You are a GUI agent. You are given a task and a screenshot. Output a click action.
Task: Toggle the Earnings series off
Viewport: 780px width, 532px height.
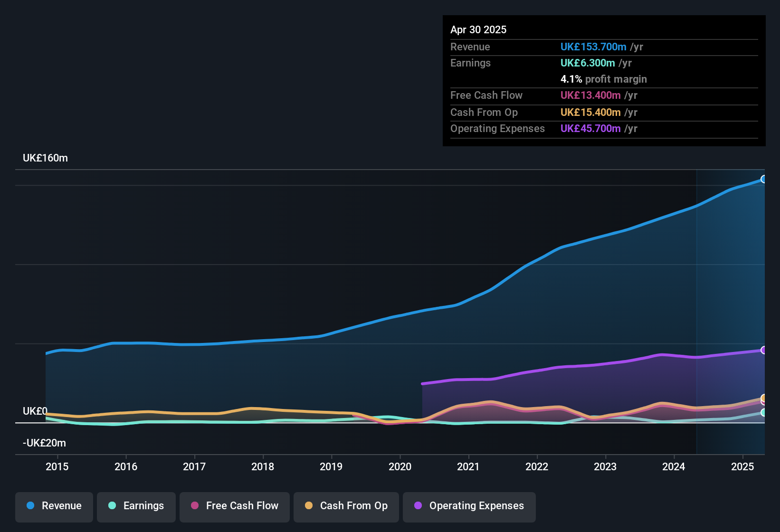pyautogui.click(x=136, y=506)
